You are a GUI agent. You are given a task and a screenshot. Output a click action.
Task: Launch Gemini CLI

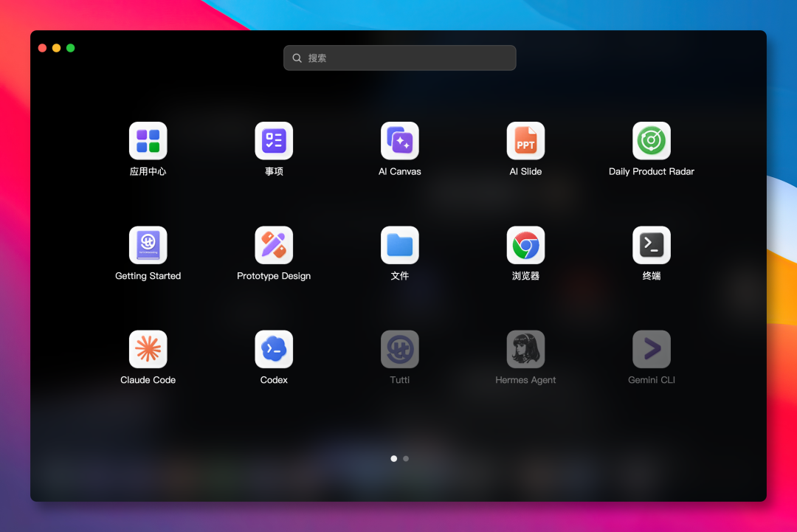[651, 349]
